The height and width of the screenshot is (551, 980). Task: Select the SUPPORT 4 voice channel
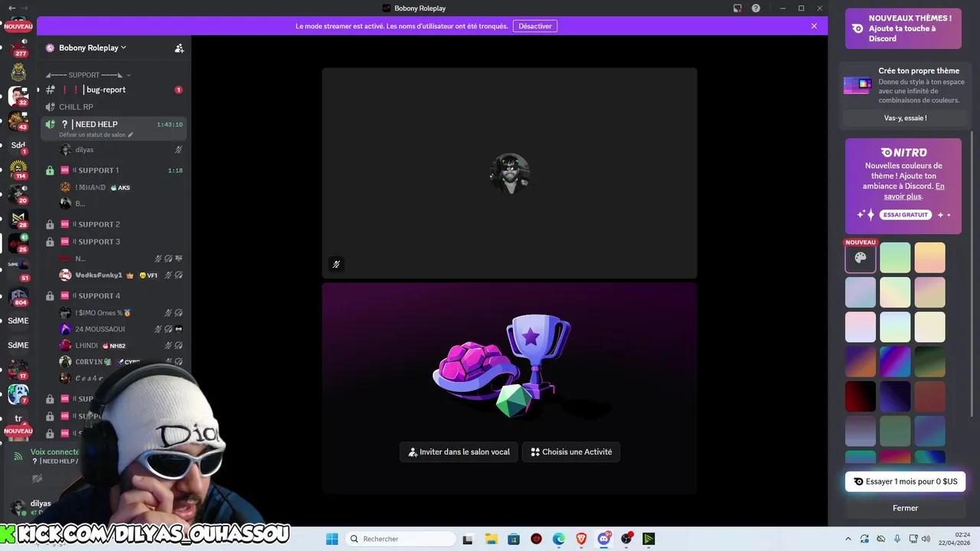113,296
